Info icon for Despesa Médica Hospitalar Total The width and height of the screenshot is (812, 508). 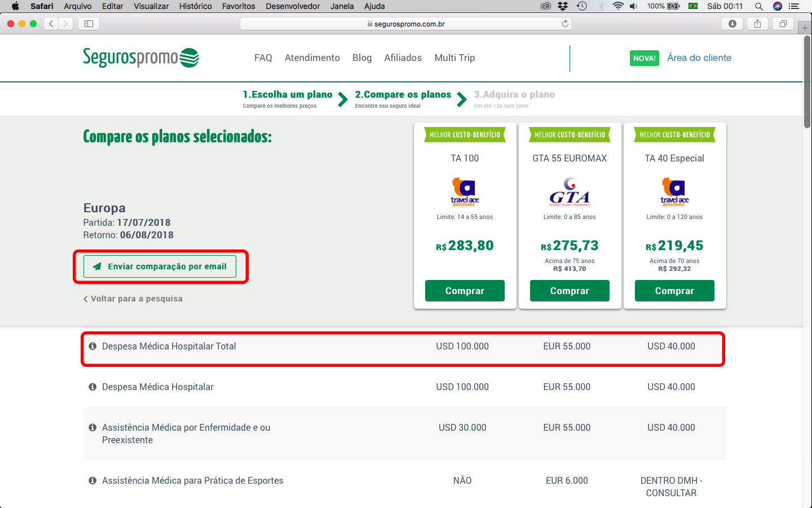coord(92,346)
